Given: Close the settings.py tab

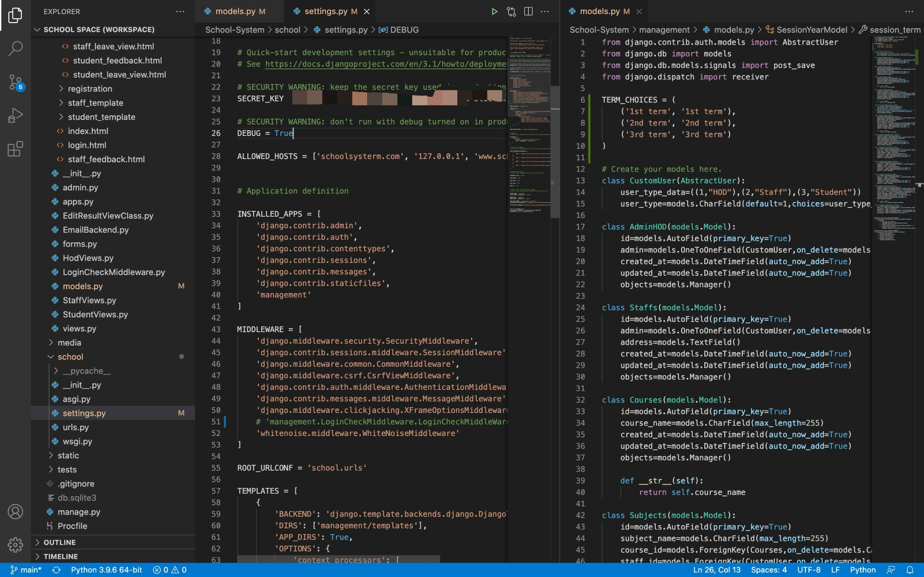Looking at the screenshot, I should 367,12.
